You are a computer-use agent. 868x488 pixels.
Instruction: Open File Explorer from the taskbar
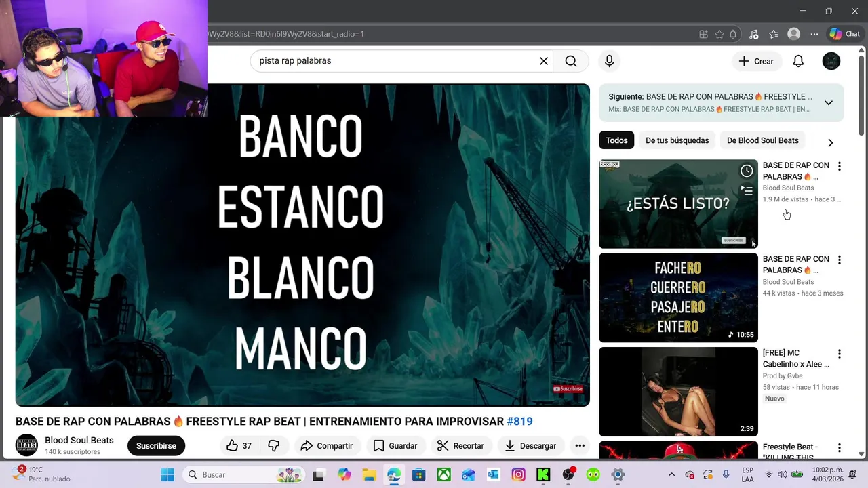pyautogui.click(x=368, y=475)
